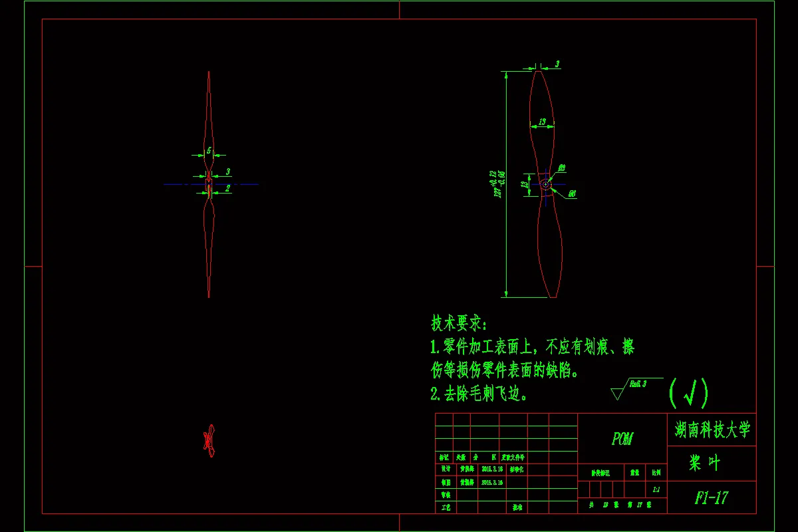Select the 标记 column header

(444, 458)
